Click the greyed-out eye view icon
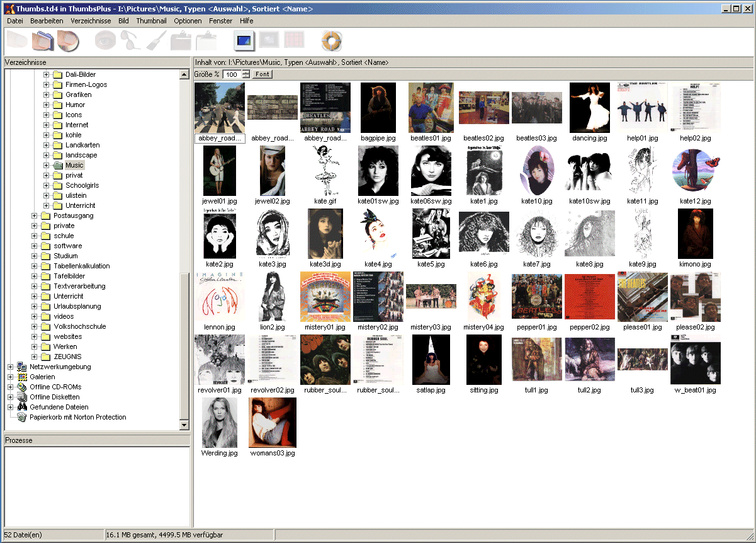756x543 pixels. coord(105,41)
